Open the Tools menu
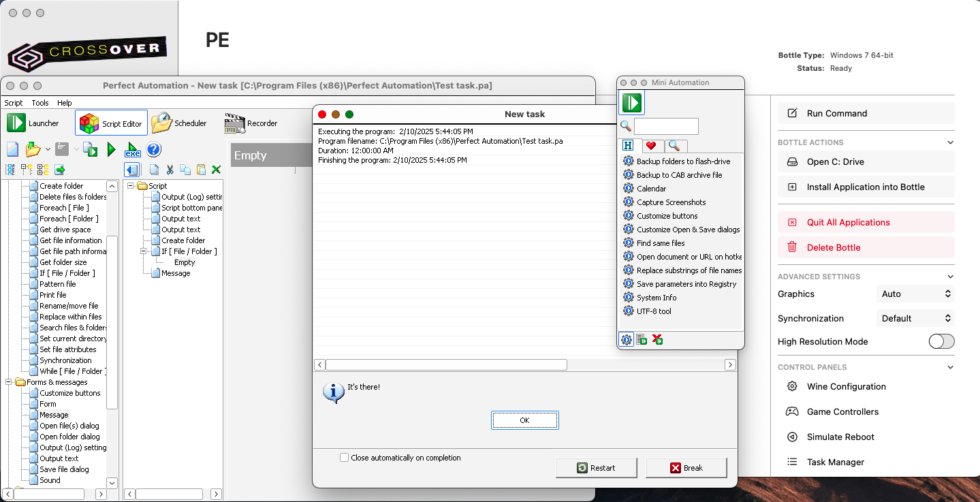Image resolution: width=980 pixels, height=502 pixels. coord(40,103)
